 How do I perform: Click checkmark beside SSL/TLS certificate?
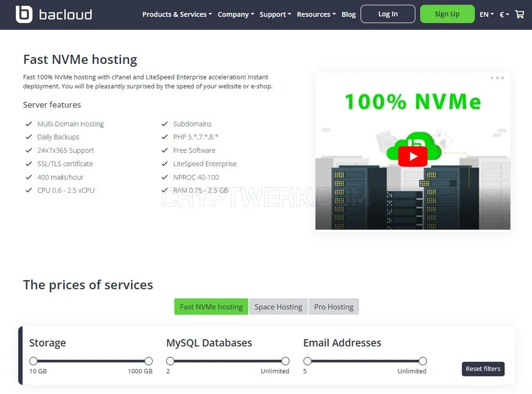coord(29,163)
